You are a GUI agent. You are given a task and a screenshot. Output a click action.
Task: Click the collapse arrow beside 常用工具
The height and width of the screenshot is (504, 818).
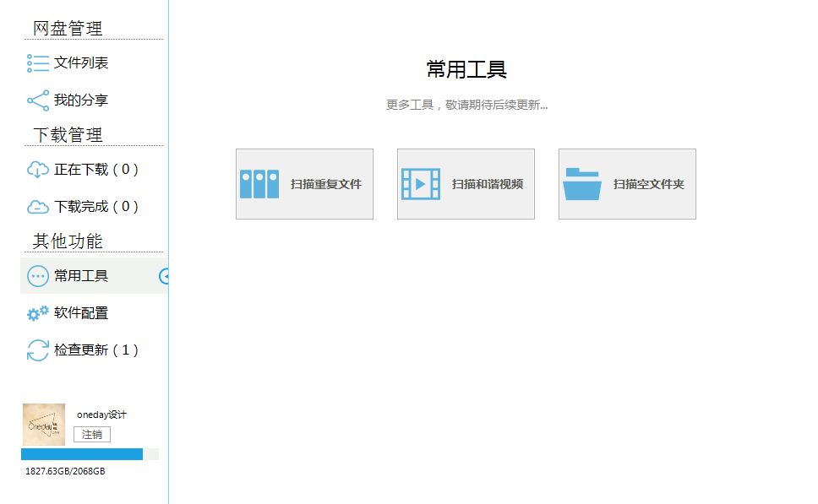tap(164, 276)
